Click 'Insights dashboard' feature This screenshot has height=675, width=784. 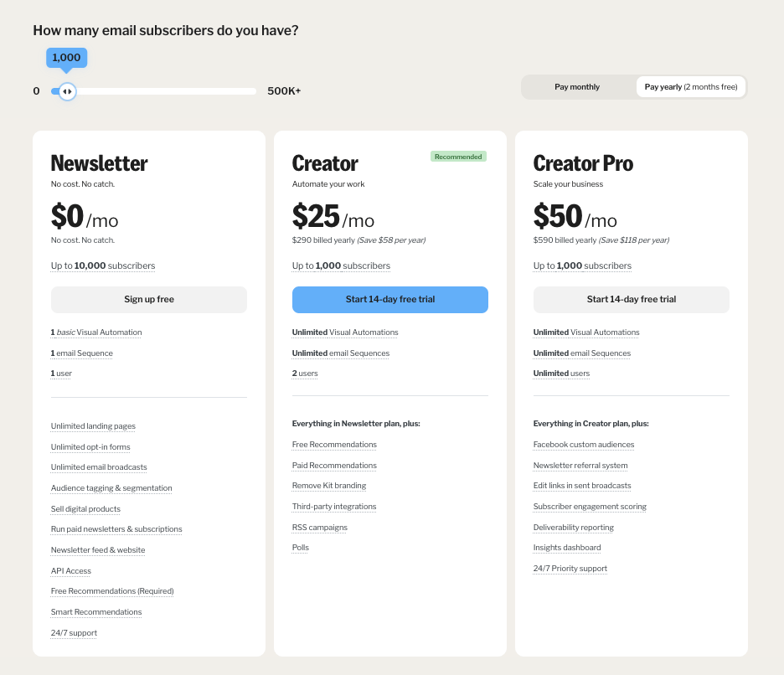567,548
